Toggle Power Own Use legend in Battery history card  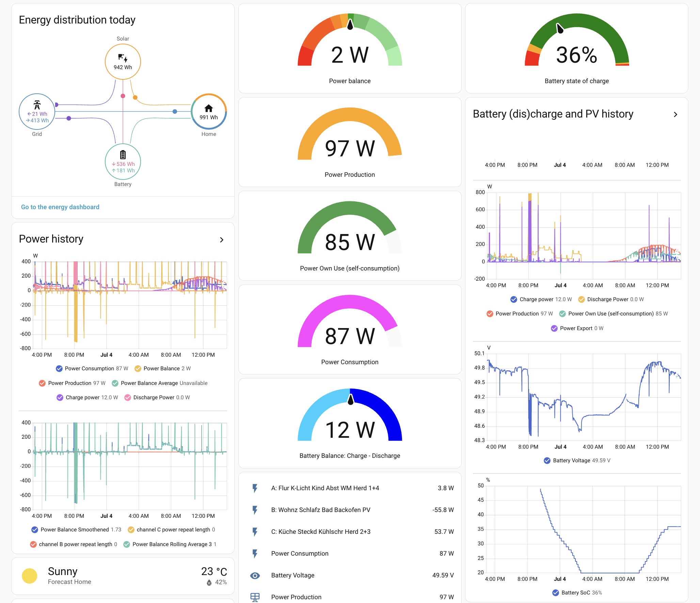(614, 314)
